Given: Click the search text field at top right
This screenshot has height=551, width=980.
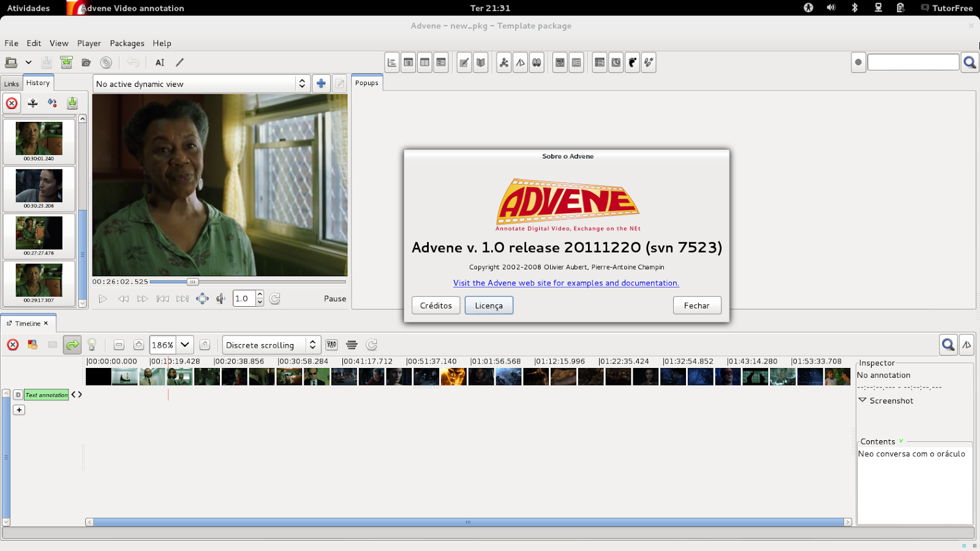Looking at the screenshot, I should [x=913, y=62].
